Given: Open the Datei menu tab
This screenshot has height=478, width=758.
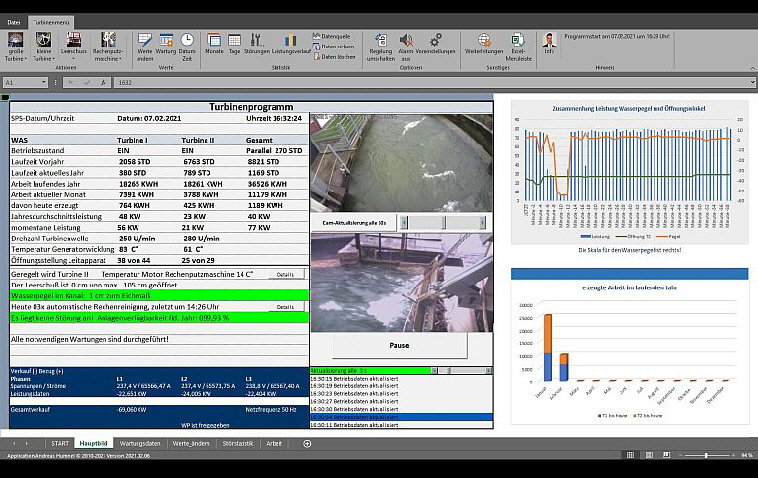Looking at the screenshot, I should [x=14, y=21].
